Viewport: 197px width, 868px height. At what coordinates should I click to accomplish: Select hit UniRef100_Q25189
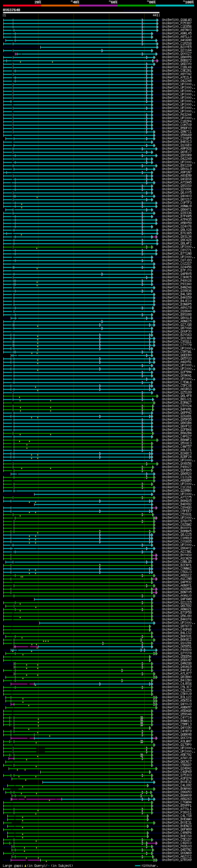tap(177, 393)
